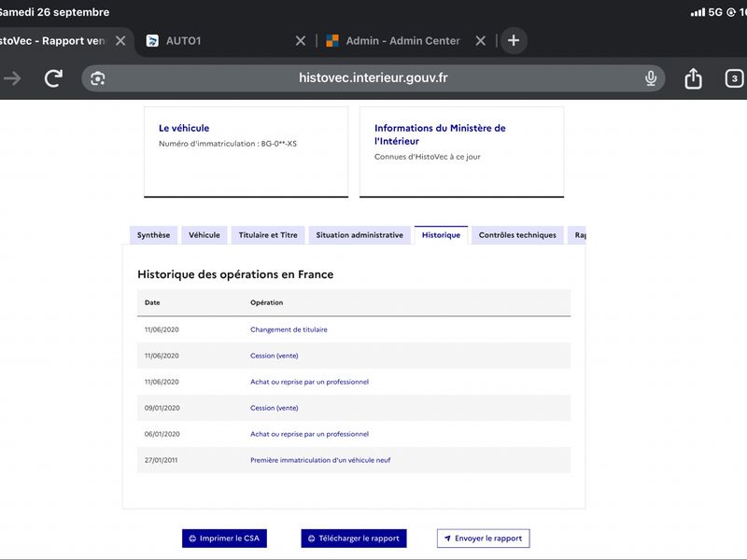Click Télécharger le rapport button
Image resolution: width=747 pixels, height=560 pixels.
(x=354, y=539)
